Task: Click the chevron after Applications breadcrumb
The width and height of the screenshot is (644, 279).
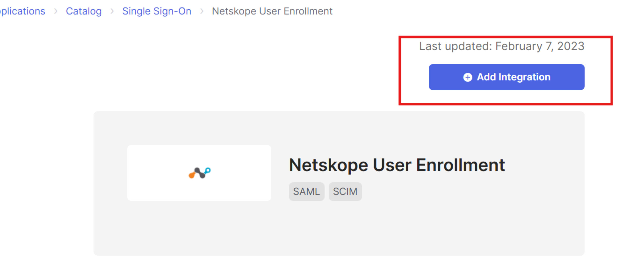Action: click(56, 11)
